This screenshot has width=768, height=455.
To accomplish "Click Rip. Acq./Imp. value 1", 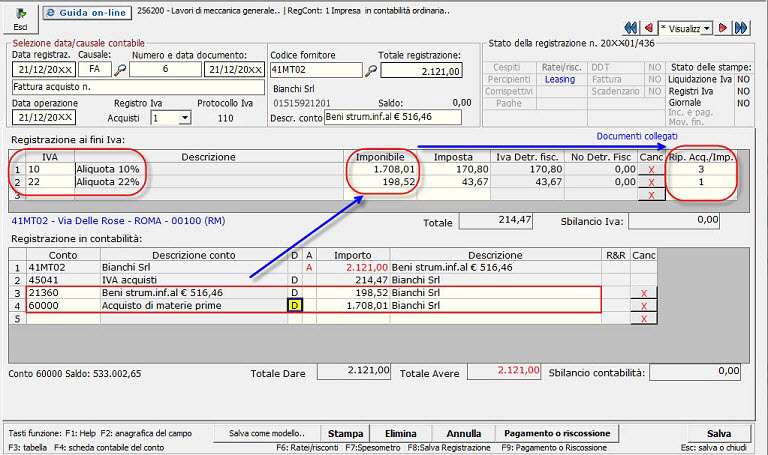I will click(x=701, y=182).
